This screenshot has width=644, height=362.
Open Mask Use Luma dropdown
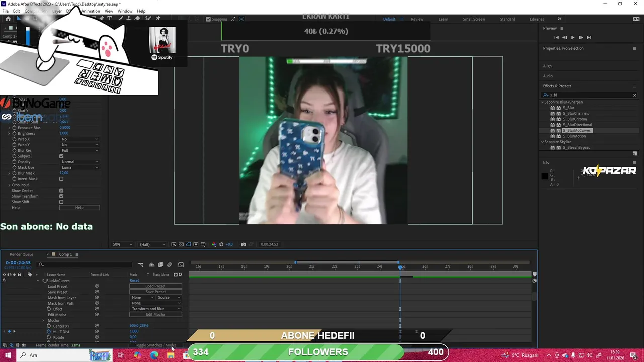pos(79,167)
